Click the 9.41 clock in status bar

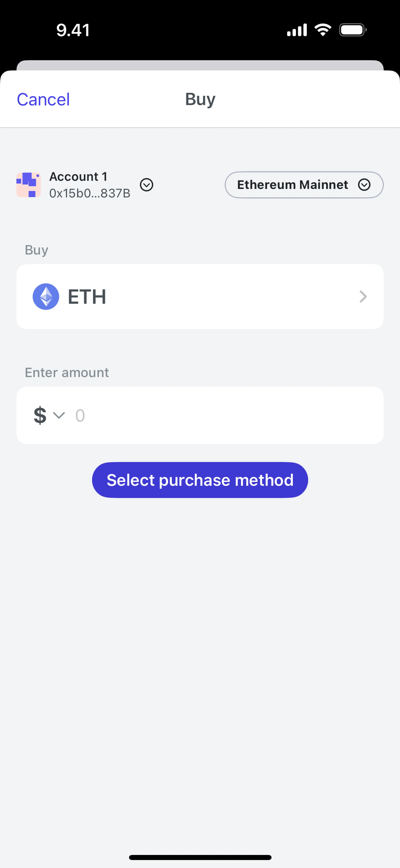[x=73, y=30]
